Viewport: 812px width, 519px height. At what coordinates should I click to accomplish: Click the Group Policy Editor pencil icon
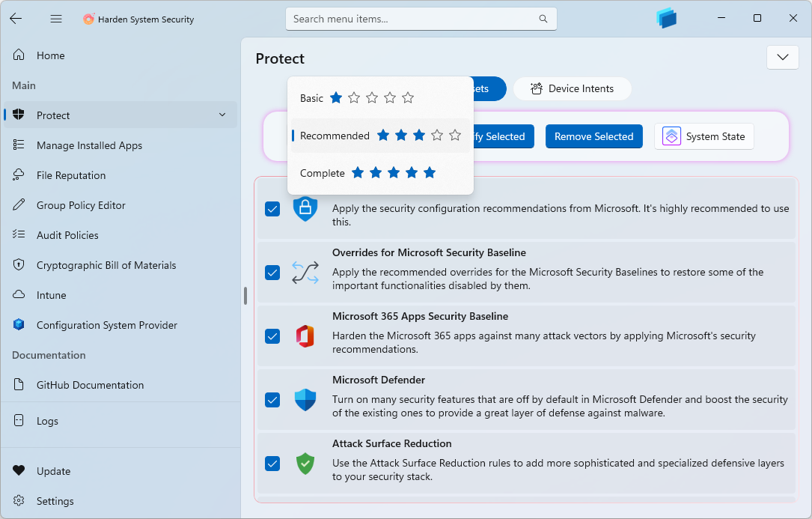pyautogui.click(x=19, y=204)
